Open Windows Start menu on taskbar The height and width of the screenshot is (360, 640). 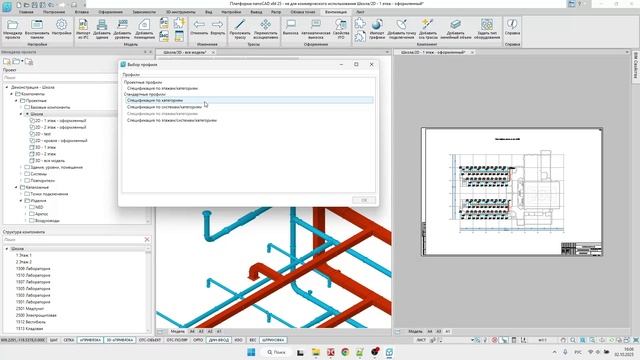click(x=251, y=352)
